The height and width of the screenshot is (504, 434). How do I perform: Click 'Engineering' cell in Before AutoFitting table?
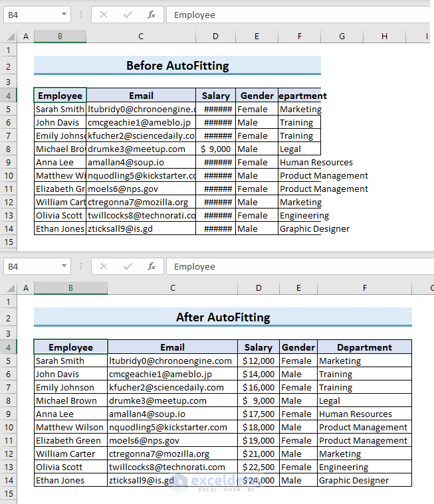(x=300, y=216)
